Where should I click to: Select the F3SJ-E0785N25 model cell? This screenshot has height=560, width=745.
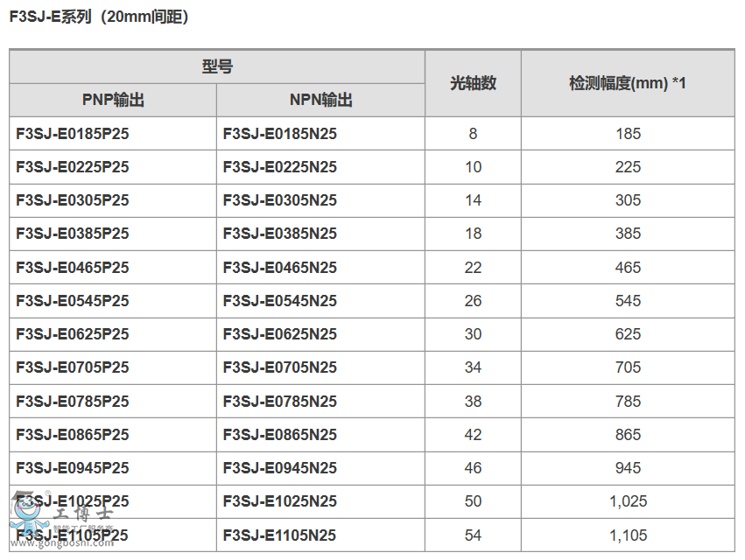pos(280,402)
